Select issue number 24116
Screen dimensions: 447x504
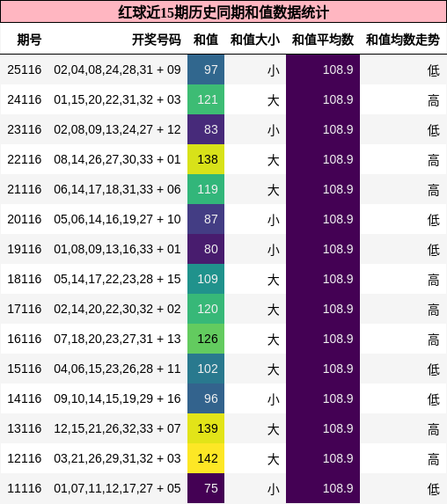(25, 99)
